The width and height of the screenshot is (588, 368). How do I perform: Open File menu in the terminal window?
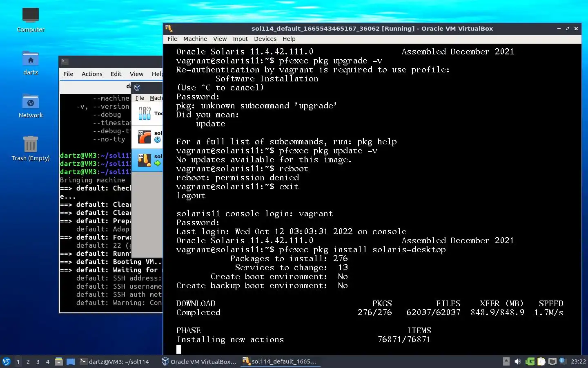[68, 74]
